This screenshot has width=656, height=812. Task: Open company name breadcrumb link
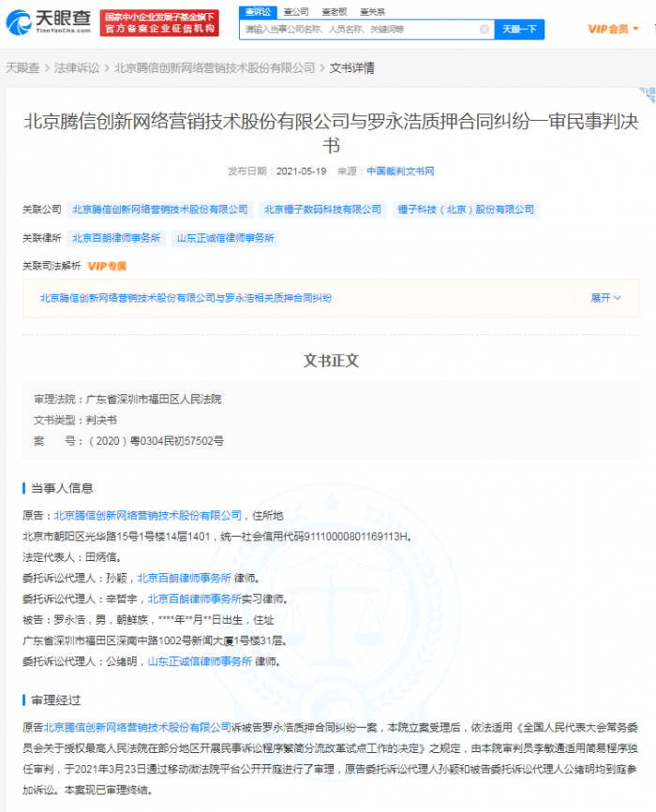[x=215, y=67]
